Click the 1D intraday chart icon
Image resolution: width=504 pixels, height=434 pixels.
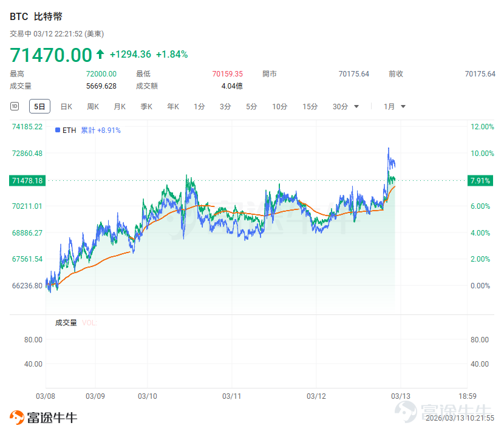tap(15, 106)
